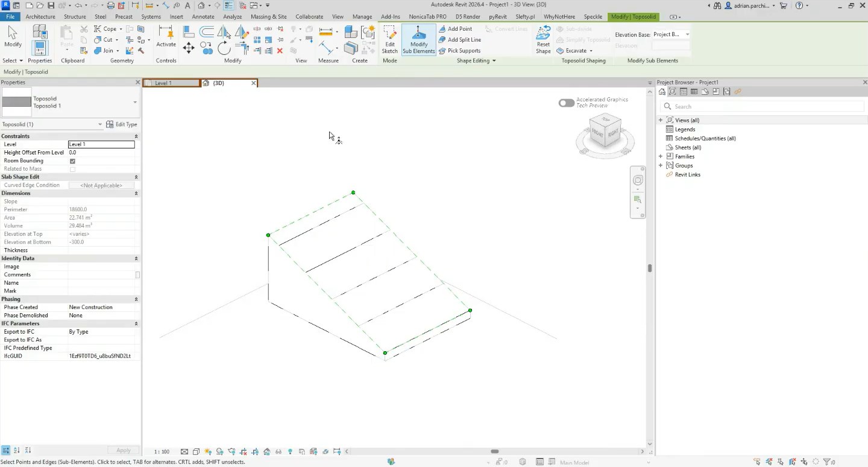Click the Level parameter input field
Screen dimensions: 868x467
pyautogui.click(x=101, y=144)
